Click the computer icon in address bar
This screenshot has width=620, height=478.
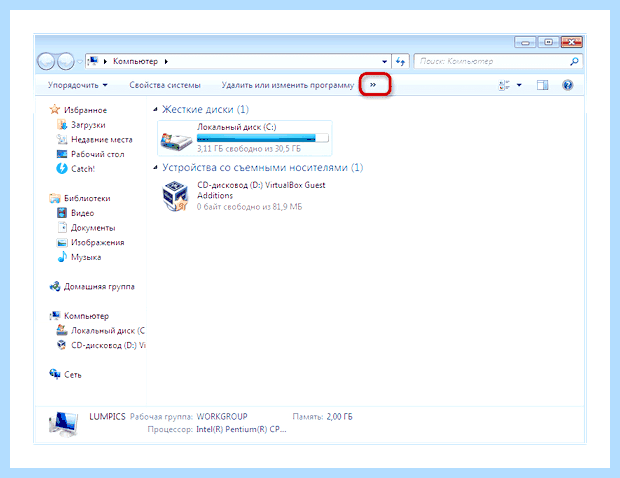tap(93, 61)
